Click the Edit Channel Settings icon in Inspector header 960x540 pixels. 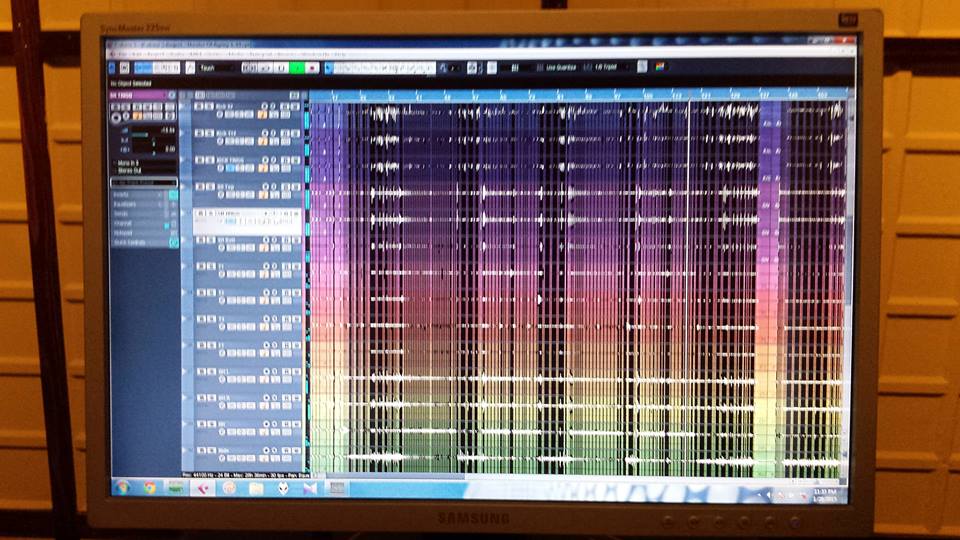click(x=172, y=96)
